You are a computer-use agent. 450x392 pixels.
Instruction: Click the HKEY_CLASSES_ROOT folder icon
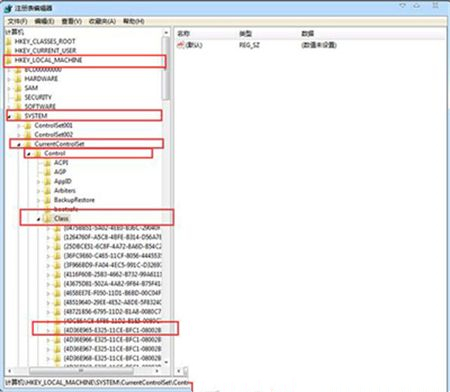9,41
